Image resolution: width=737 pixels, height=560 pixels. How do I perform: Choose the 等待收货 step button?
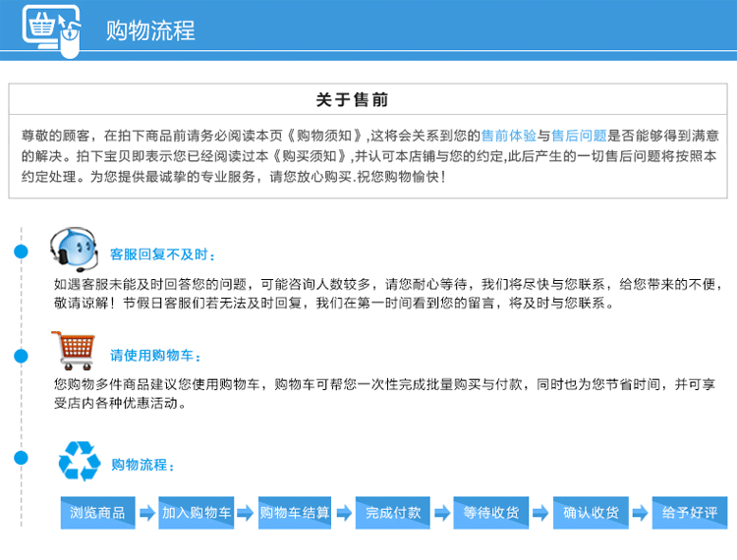click(491, 513)
